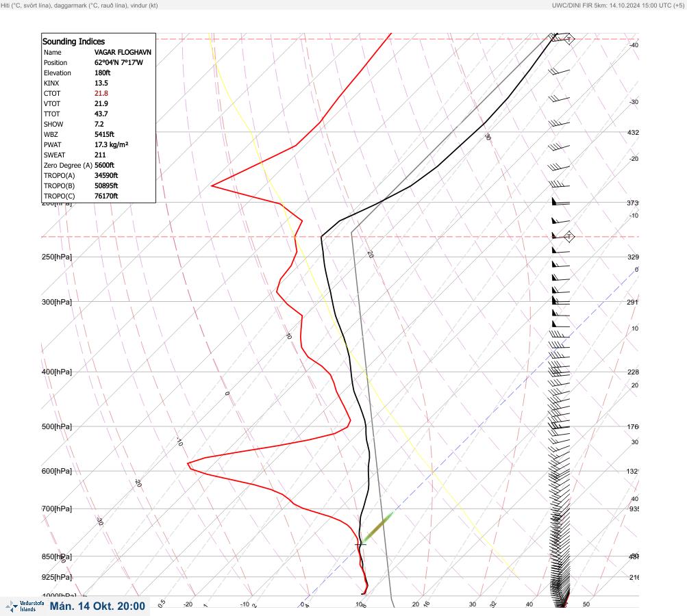Click the UWC/DINI FIR 5km model run timestamp

click(618, 5)
